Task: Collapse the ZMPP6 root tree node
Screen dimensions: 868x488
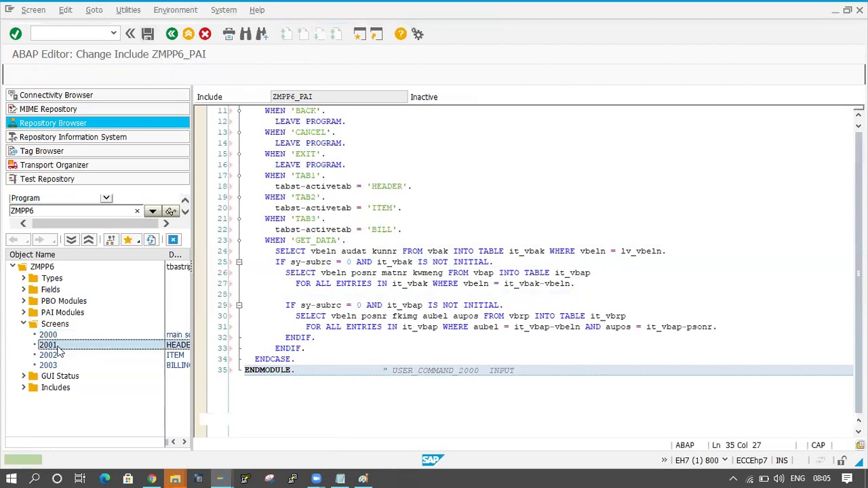Action: 13,267
